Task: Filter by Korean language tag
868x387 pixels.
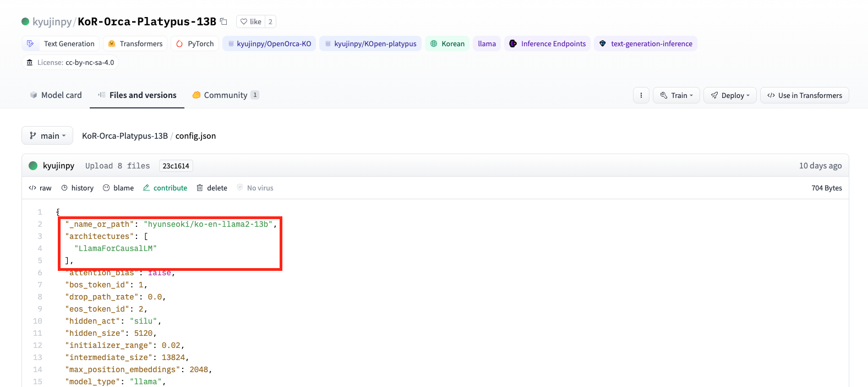Action: (x=447, y=43)
